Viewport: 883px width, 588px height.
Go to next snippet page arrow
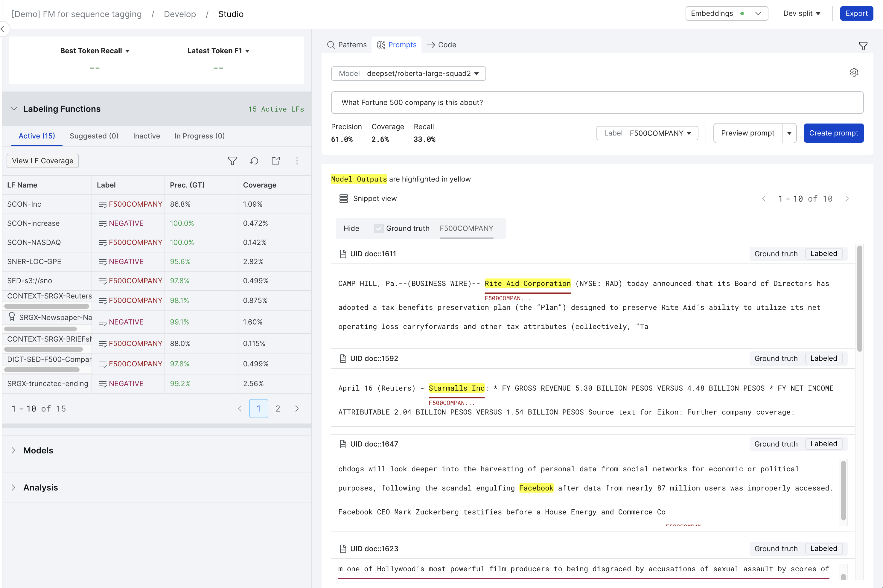click(847, 199)
